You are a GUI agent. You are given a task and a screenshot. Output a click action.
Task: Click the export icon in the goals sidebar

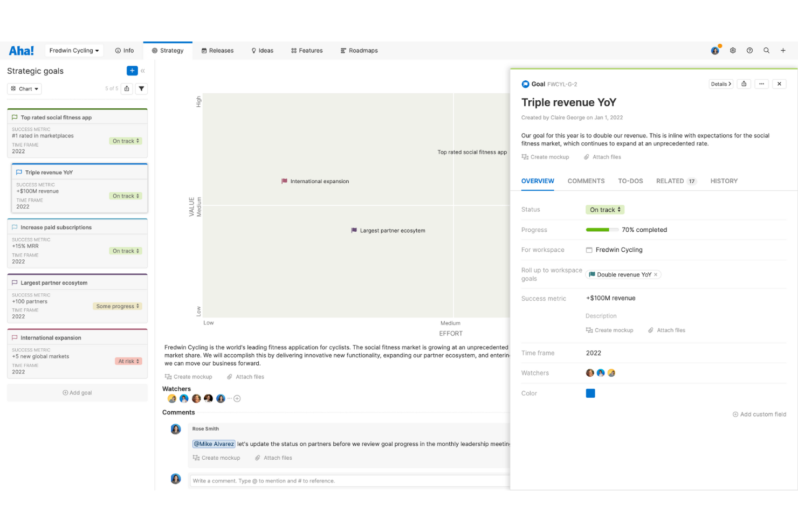point(127,89)
